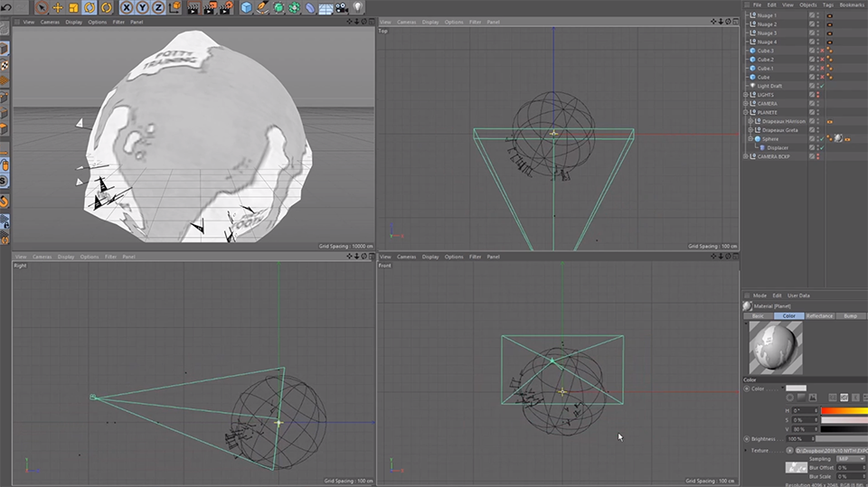Click the Texture arrow menu button
868x487 pixels.
point(789,451)
